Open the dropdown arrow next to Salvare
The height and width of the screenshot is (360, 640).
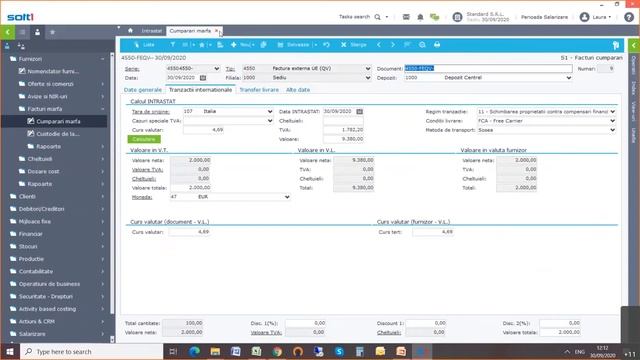click(x=316, y=45)
